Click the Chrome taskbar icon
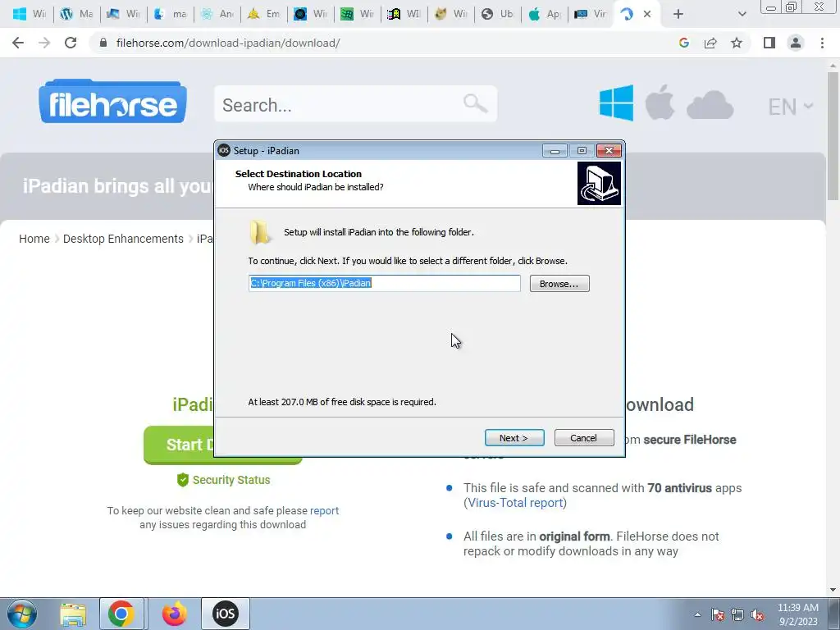This screenshot has width=840, height=630. pyautogui.click(x=121, y=614)
